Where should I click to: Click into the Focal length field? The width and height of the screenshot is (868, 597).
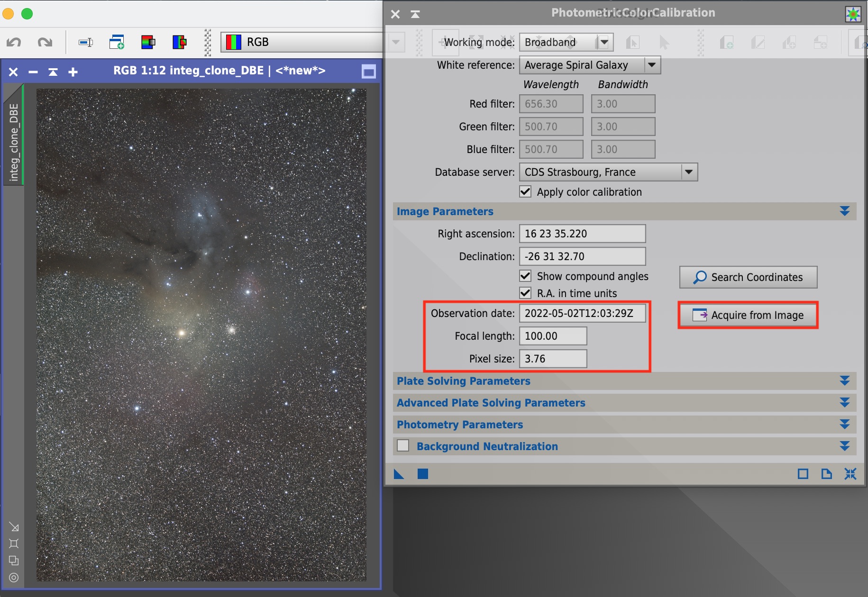pyautogui.click(x=553, y=336)
